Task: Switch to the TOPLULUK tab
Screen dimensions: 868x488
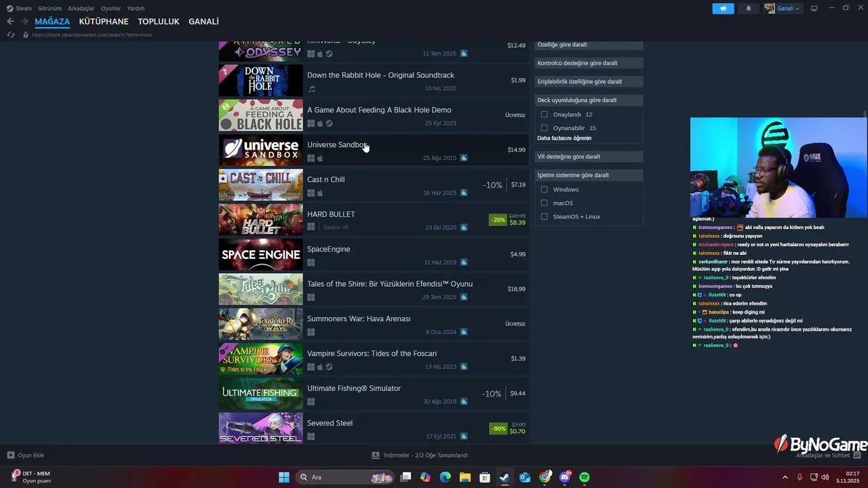Action: click(159, 22)
